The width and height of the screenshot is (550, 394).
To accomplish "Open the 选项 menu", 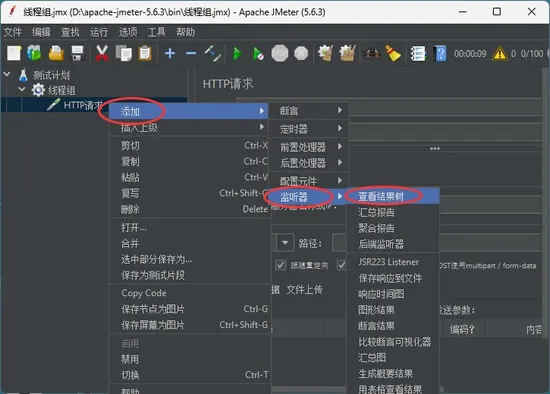I will (128, 32).
